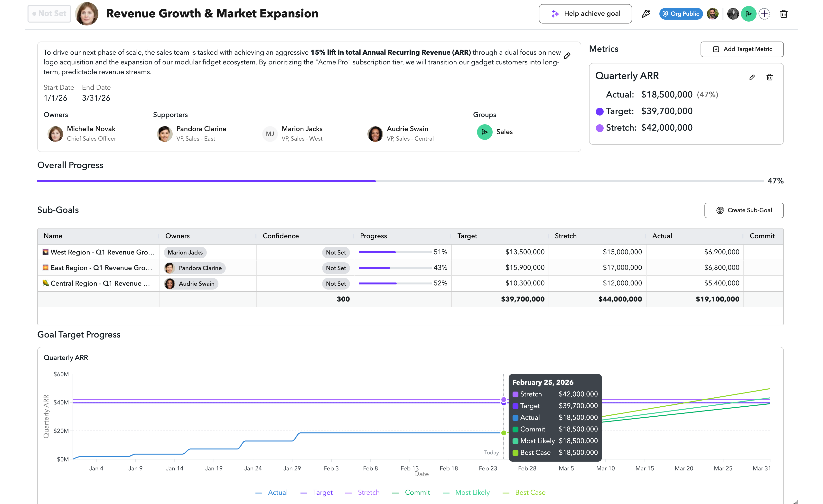Open Org Public visibility selector
Viewport: 823px width, 504px height.
[681, 14]
